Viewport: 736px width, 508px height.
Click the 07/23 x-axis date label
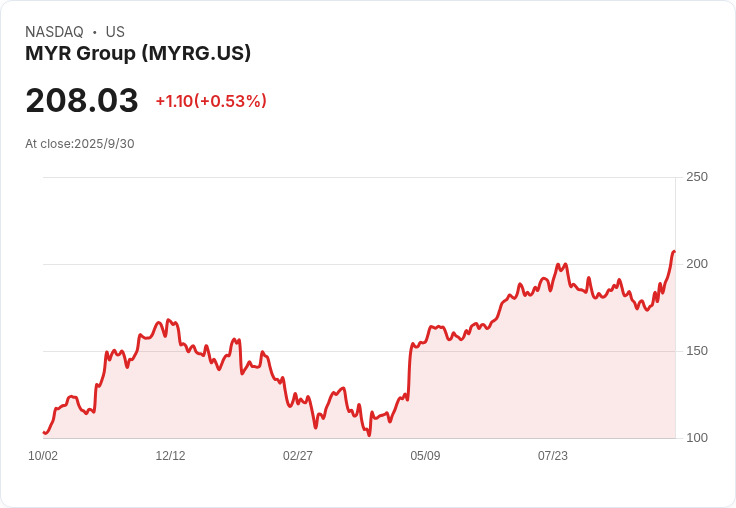coord(553,456)
